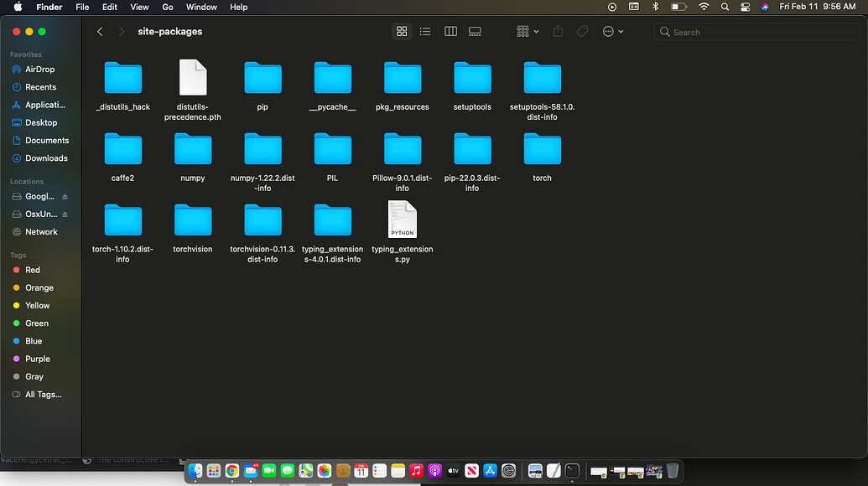Open the Trash in the Dock
This screenshot has width=868, height=486.
[673, 471]
